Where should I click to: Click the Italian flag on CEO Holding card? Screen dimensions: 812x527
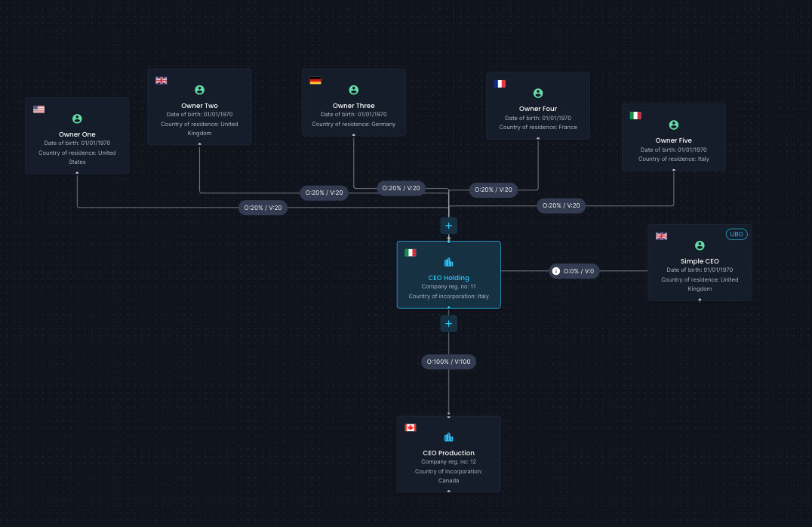click(x=410, y=253)
